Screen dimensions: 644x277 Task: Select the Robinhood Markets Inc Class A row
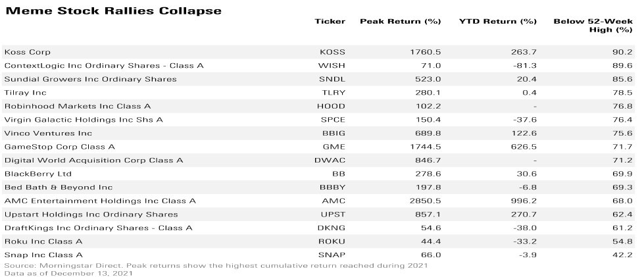click(78, 106)
